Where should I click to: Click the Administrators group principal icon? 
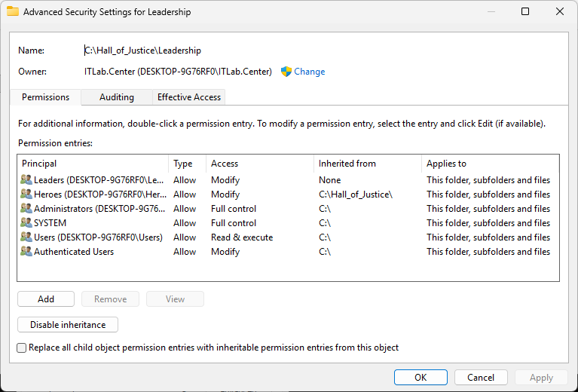click(26, 209)
